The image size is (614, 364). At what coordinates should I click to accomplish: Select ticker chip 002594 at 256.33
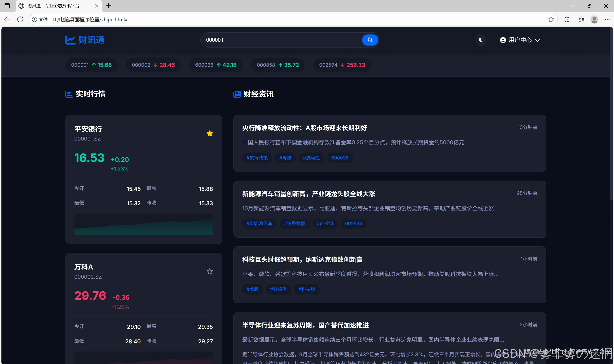point(342,65)
